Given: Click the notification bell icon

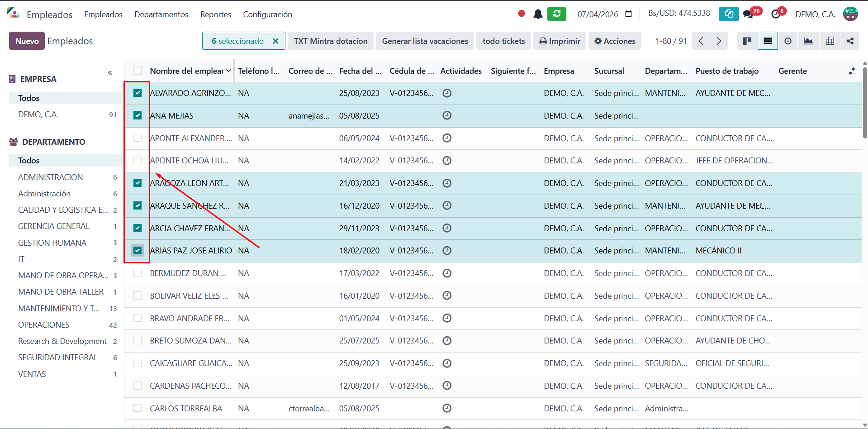Looking at the screenshot, I should tap(538, 14).
